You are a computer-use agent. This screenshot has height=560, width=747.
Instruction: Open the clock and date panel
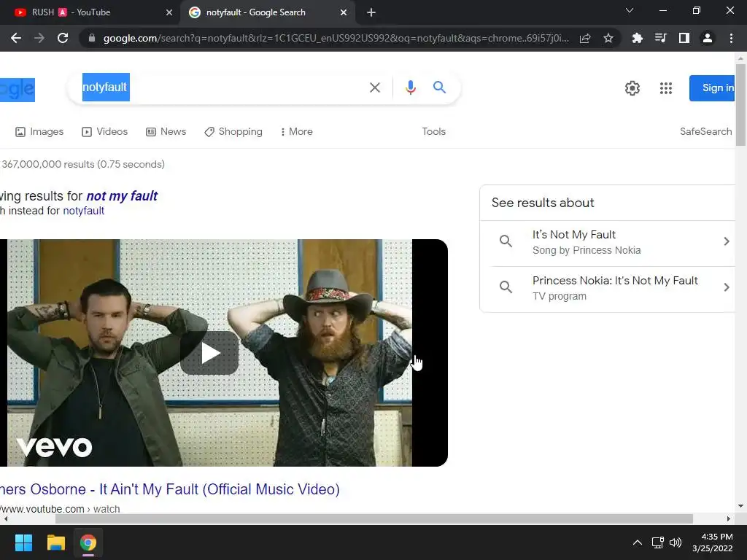pos(713,542)
